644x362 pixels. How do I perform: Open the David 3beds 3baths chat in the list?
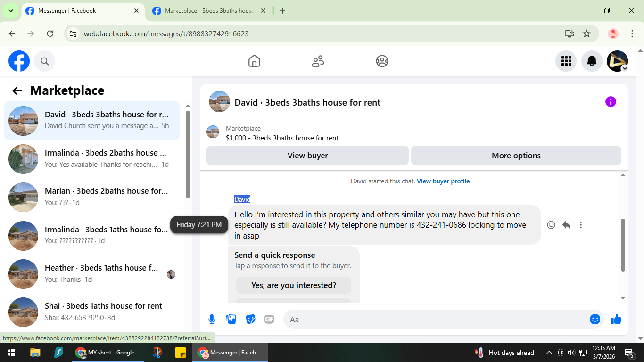tap(92, 121)
